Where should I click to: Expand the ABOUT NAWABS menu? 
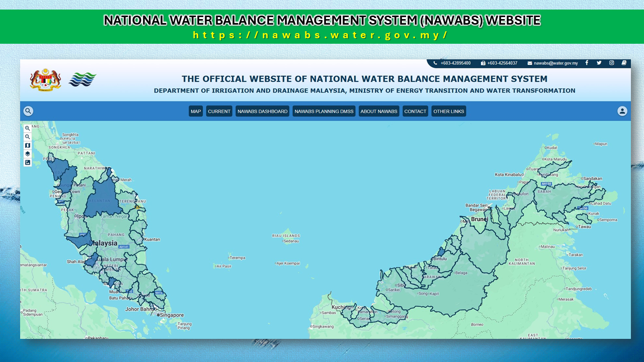click(x=379, y=111)
